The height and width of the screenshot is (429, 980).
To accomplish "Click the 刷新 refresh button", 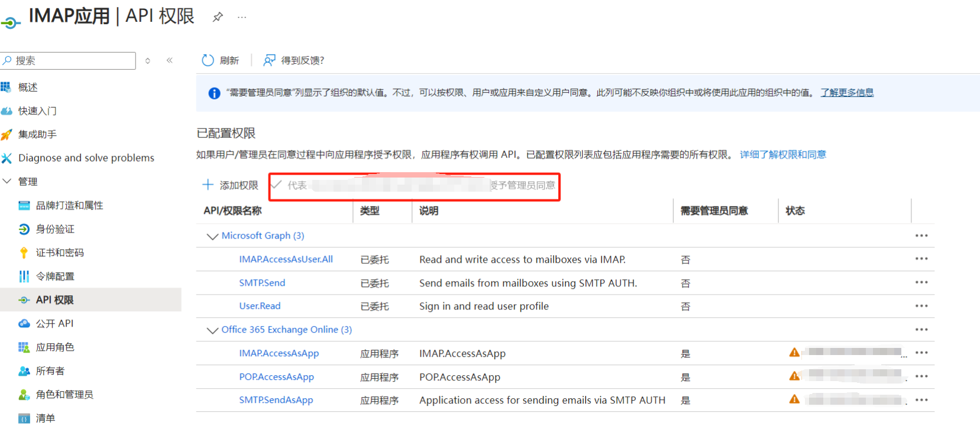I will click(220, 60).
